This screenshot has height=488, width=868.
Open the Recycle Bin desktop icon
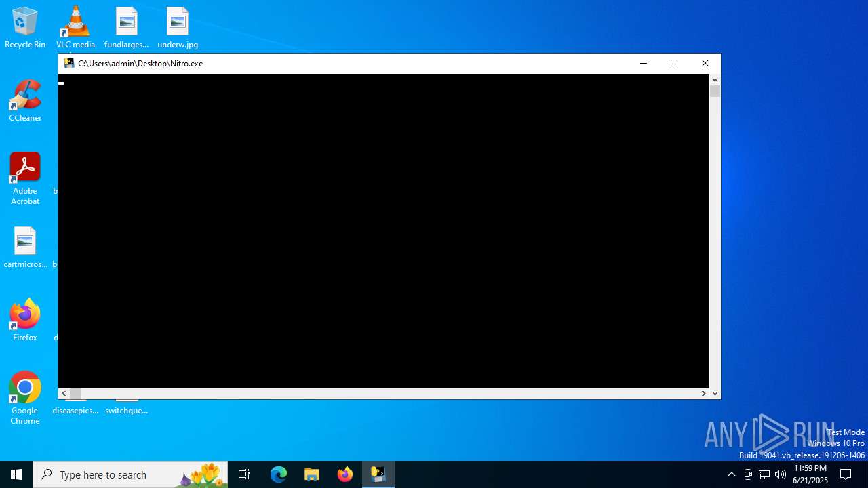(x=25, y=27)
